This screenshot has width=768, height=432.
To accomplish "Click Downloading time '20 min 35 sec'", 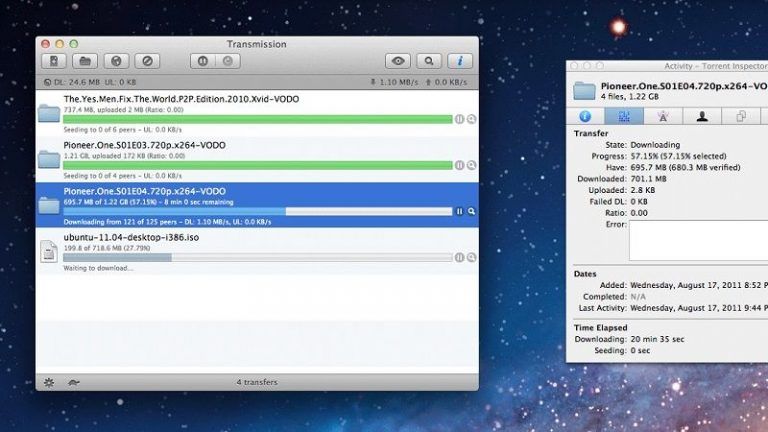I will pyautogui.click(x=657, y=339).
